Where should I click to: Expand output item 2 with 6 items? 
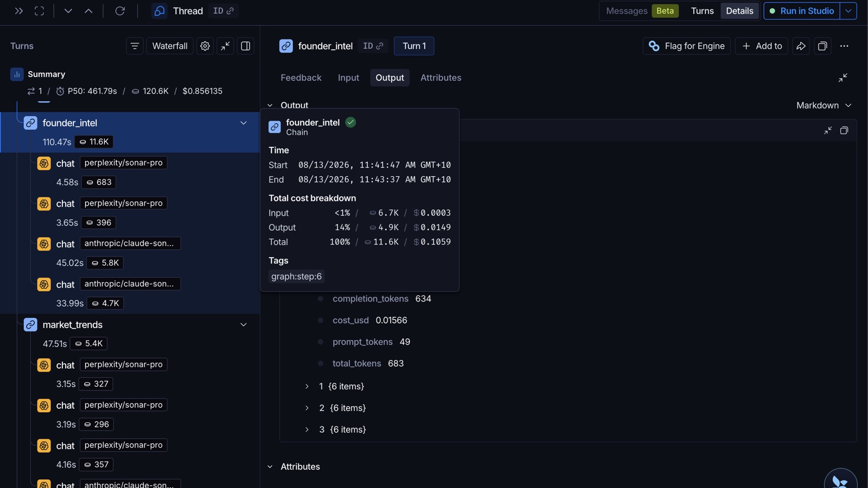tap(307, 408)
